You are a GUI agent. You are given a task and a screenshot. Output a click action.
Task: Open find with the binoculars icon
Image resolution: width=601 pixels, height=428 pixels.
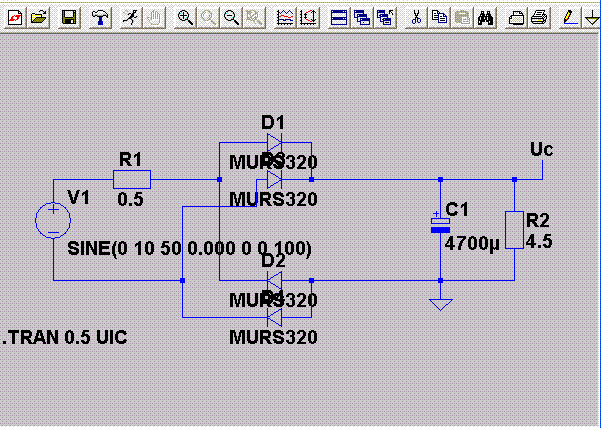pyautogui.click(x=485, y=18)
